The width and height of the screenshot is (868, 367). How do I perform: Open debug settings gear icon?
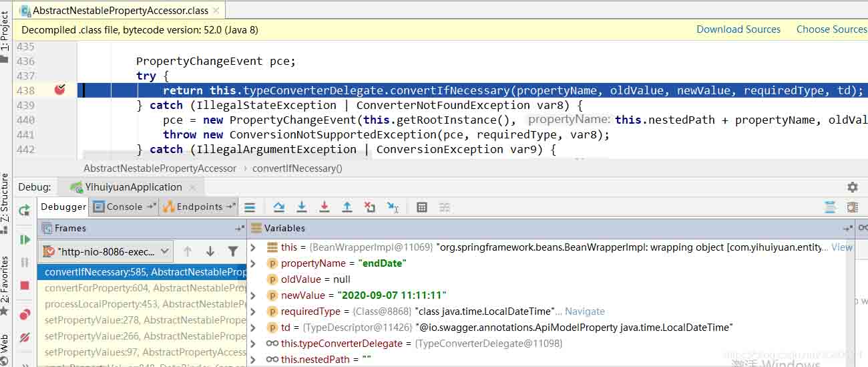[x=852, y=187]
